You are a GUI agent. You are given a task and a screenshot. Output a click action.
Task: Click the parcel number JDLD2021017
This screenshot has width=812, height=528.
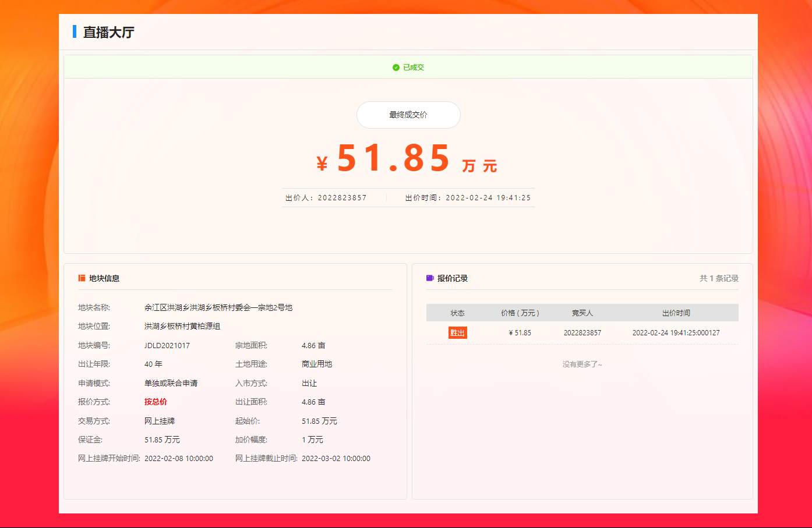click(167, 345)
